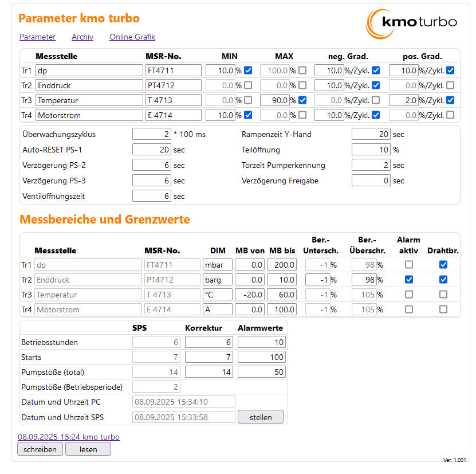476x474 pixels.
Task: Click the Tr4 MB bis field 100.0
Action: click(x=282, y=310)
